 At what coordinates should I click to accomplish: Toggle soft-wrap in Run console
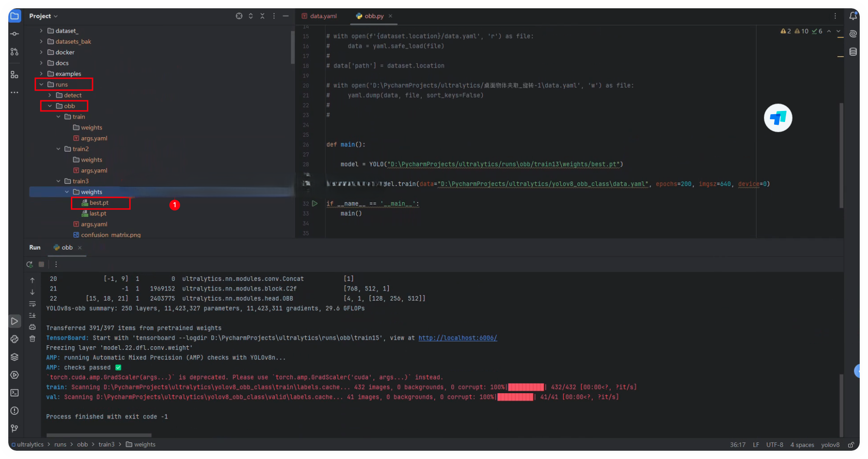pos(32,304)
